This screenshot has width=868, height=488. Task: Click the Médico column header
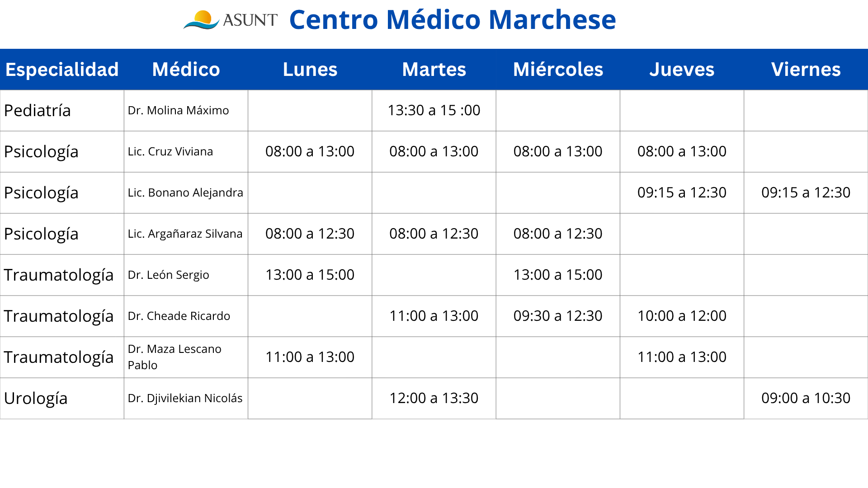pos(186,70)
